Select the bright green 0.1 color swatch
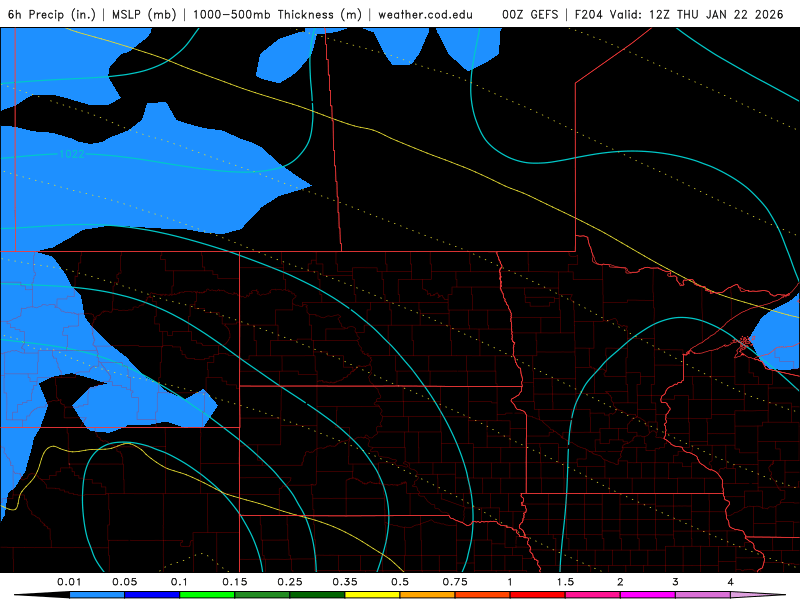The image size is (800, 600). [x=207, y=595]
